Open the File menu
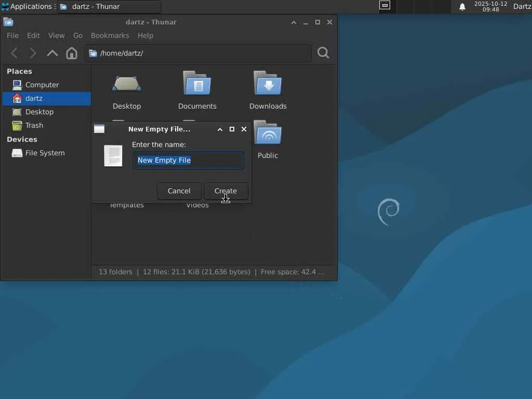Screen dimensions: 532x399 [12, 36]
